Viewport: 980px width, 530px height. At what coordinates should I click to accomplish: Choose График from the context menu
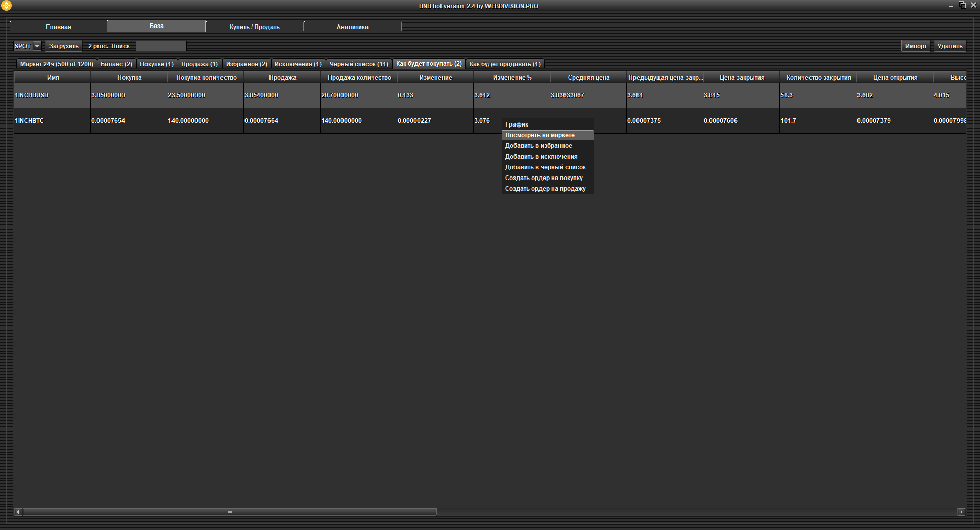[x=517, y=124]
